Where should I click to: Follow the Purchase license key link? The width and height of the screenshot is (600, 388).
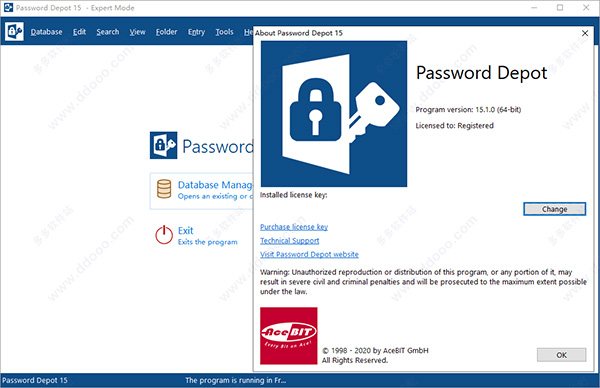tap(294, 227)
